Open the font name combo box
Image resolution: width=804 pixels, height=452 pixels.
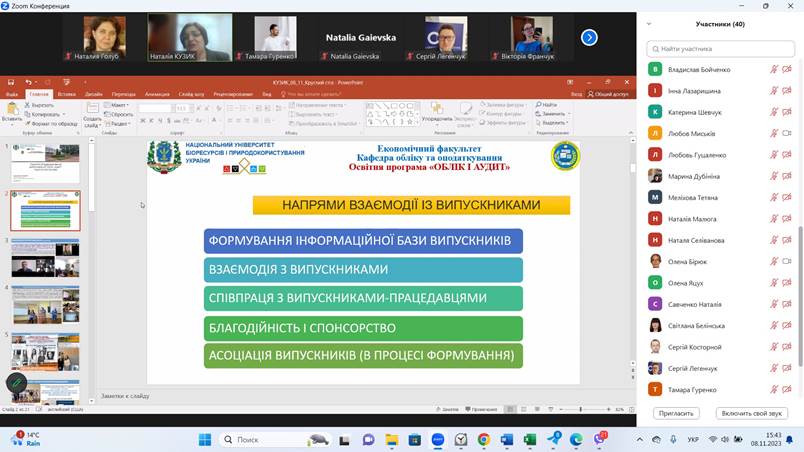click(x=156, y=108)
